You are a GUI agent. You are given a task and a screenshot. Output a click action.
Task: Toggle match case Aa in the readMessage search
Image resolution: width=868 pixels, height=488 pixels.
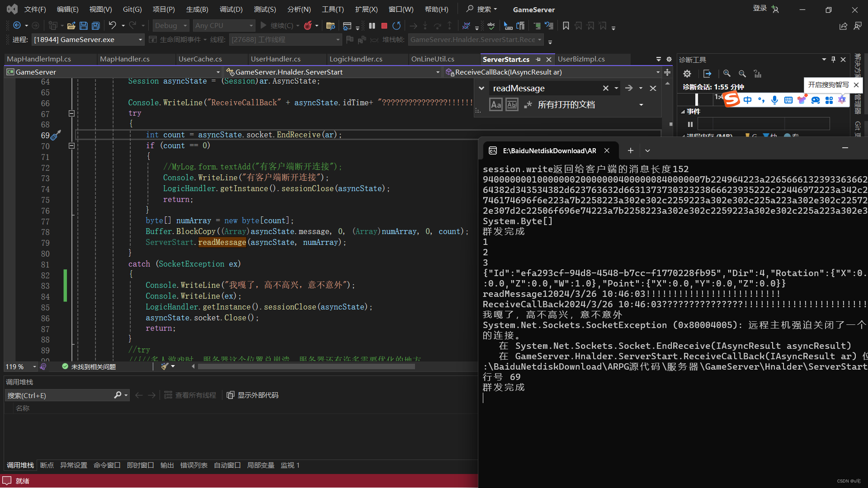[496, 104]
